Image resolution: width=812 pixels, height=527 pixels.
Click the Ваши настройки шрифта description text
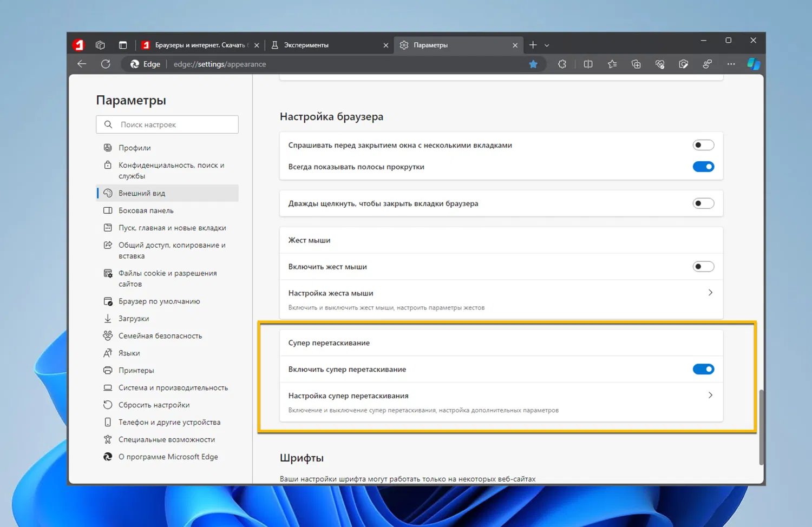point(408,479)
